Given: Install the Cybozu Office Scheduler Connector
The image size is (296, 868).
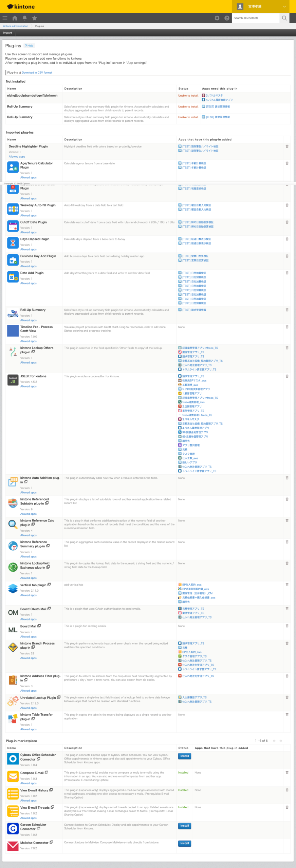Looking at the screenshot, I should click(x=184, y=756).
